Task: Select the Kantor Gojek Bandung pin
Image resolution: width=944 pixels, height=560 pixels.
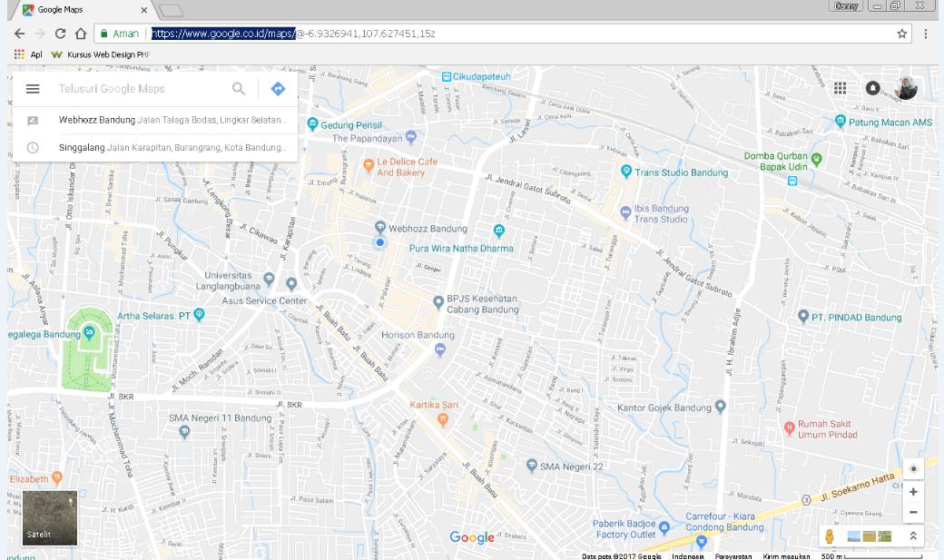Action: 720,407
